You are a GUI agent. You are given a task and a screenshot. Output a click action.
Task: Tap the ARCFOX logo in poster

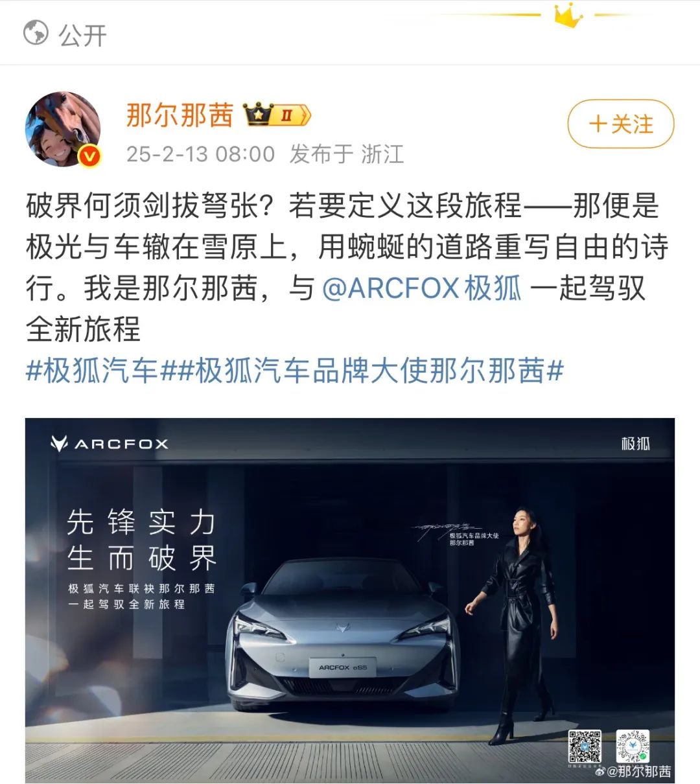[110, 444]
